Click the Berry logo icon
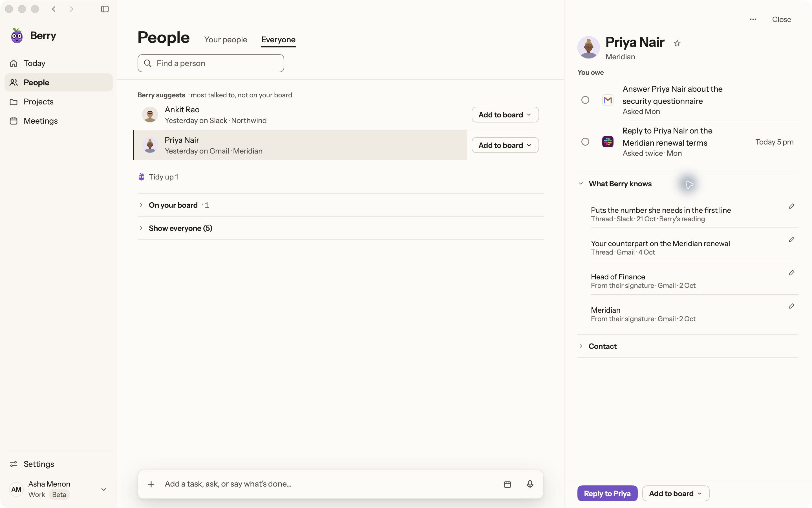The width and height of the screenshot is (812, 508). click(x=17, y=36)
